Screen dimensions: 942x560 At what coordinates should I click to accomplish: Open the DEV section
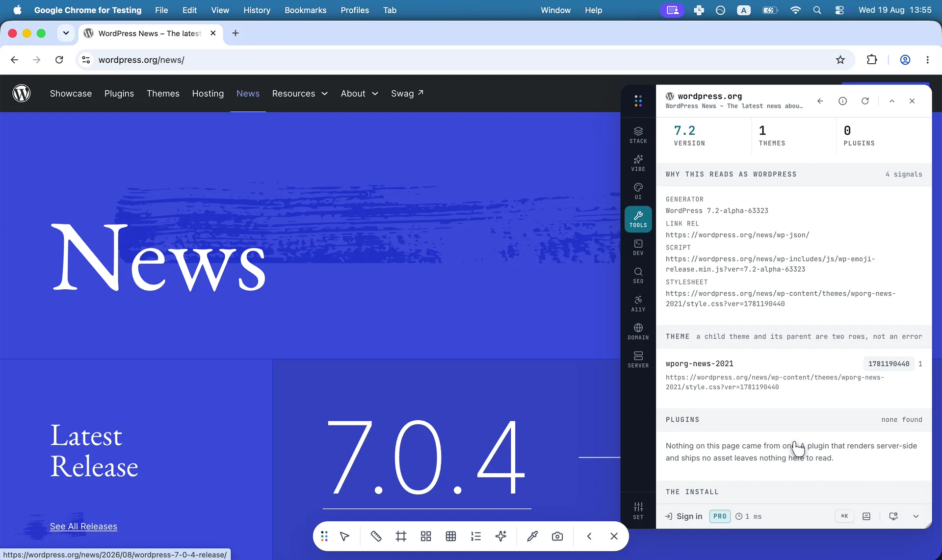click(x=638, y=247)
